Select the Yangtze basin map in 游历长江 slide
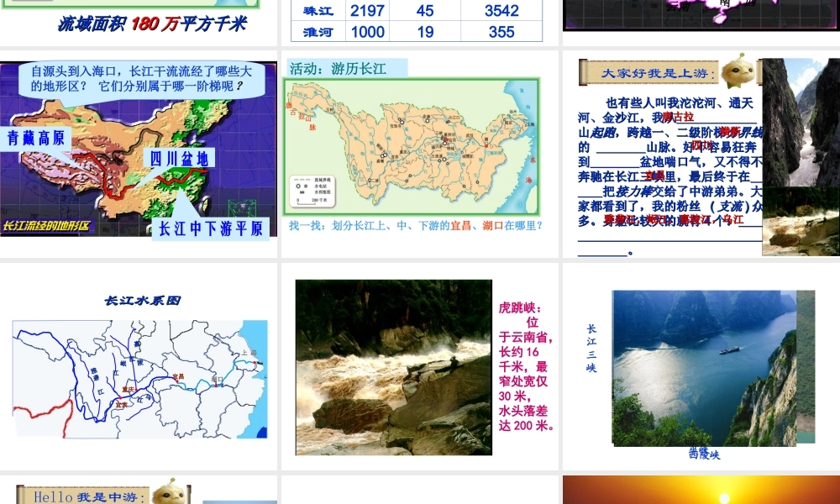The width and height of the screenshot is (840, 504). [412, 147]
